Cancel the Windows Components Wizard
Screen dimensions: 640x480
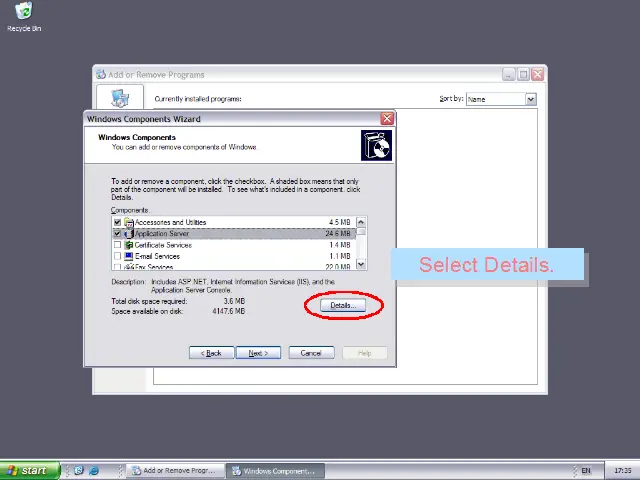click(x=311, y=353)
